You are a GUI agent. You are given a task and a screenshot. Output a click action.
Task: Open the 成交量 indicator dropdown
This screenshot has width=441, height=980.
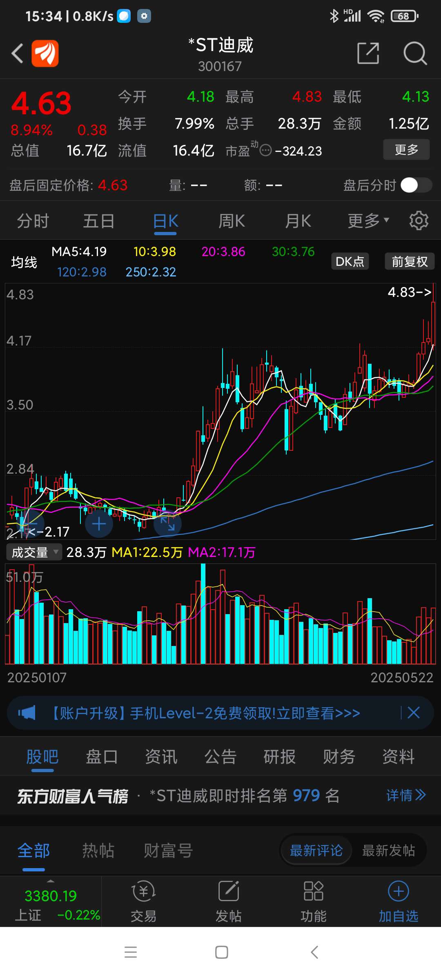point(34,552)
